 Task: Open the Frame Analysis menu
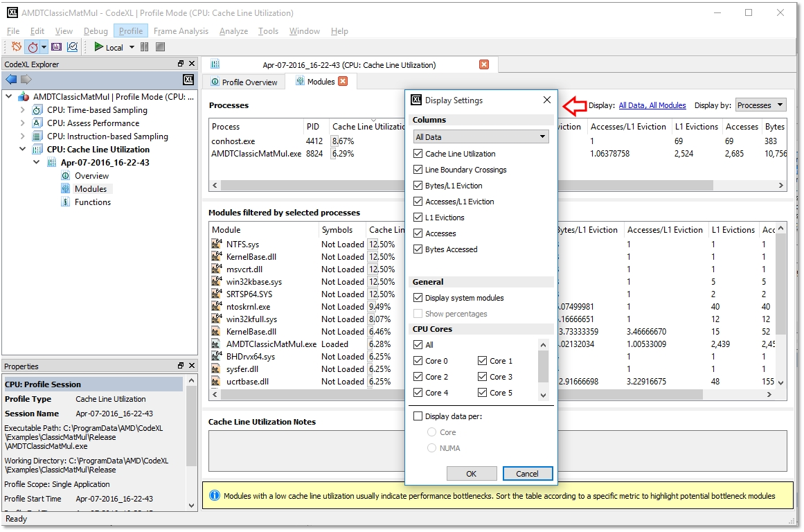[181, 30]
